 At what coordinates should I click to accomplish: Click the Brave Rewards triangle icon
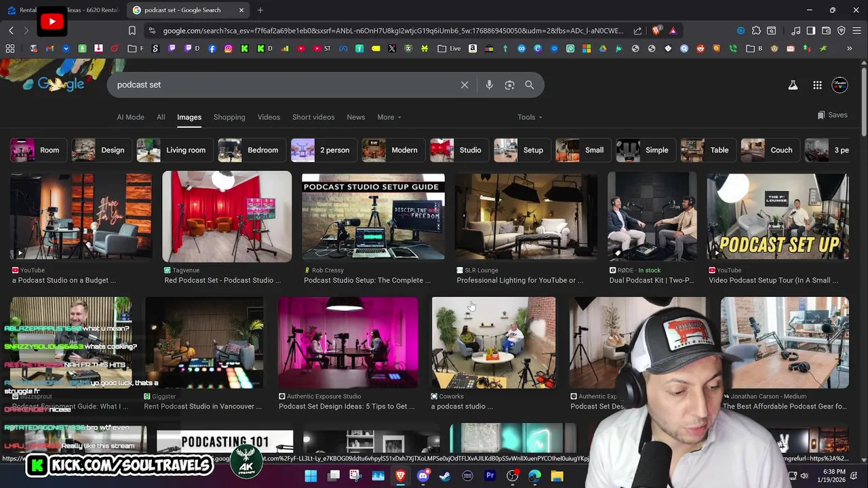673,30
